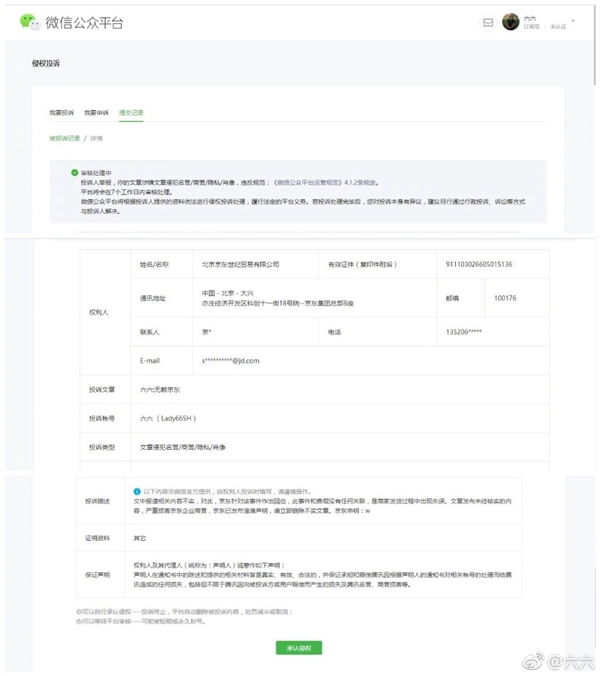Open the mail notifications envelope icon
The image size is (600, 676).
point(488,22)
